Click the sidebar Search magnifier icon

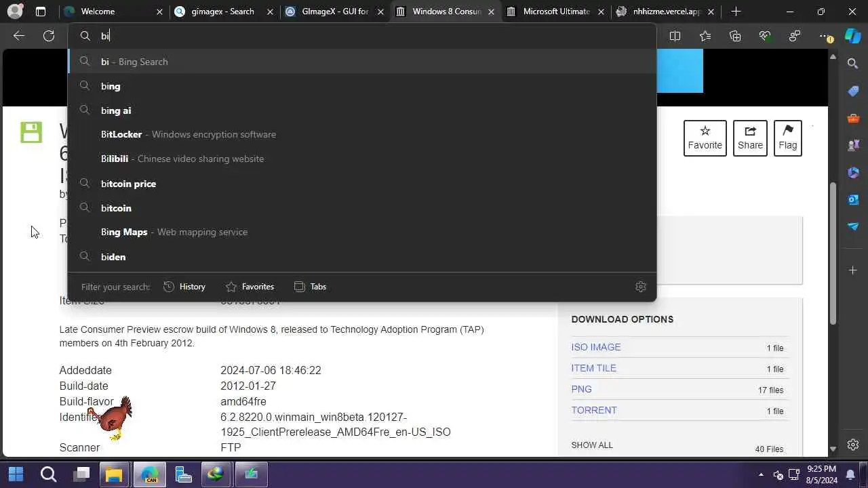point(853,64)
